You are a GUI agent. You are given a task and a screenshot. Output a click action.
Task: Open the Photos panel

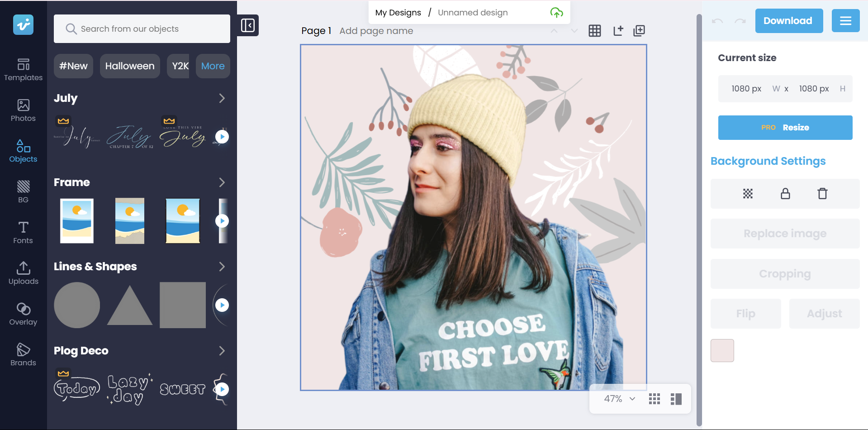(23, 110)
